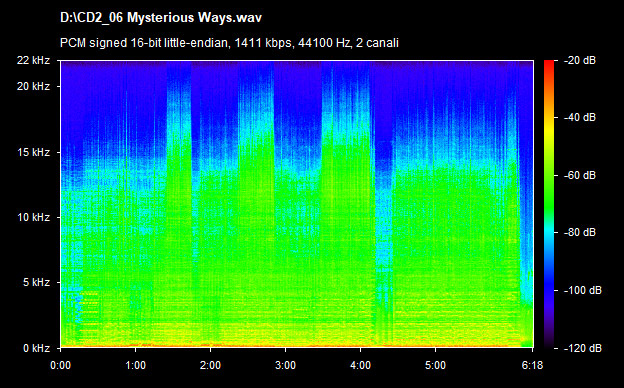The width and height of the screenshot is (624, 388).
Task: Click the 15 kHz frequency axis label
Action: click(x=33, y=152)
